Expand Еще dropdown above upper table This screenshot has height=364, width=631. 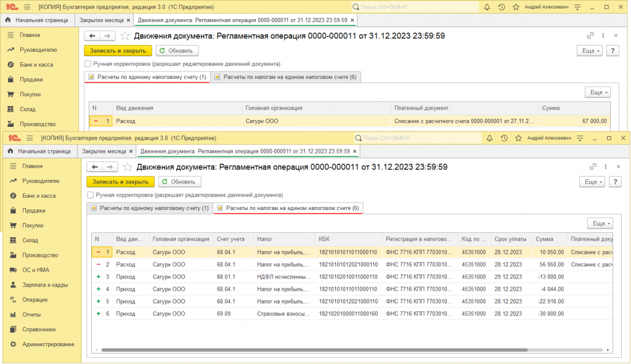pos(598,92)
